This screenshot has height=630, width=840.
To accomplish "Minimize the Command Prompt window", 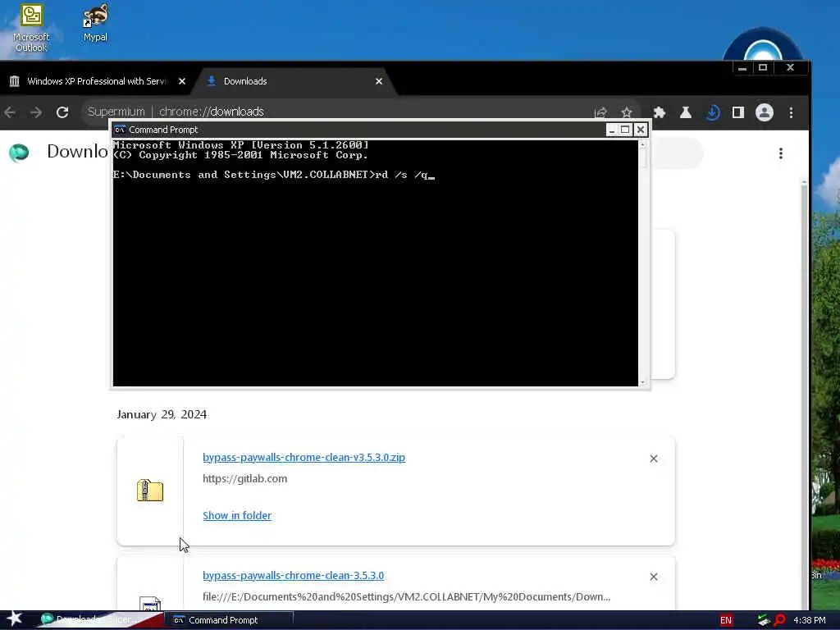I will point(612,130).
